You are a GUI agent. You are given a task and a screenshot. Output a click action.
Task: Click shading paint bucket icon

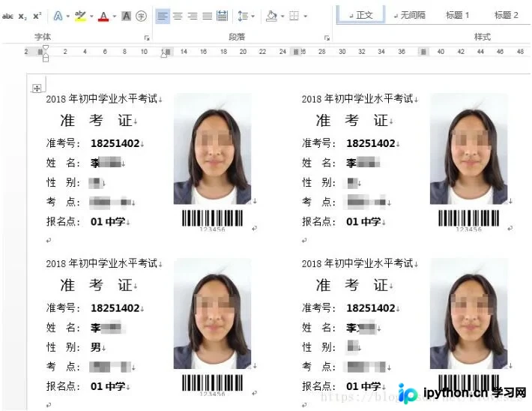point(271,16)
